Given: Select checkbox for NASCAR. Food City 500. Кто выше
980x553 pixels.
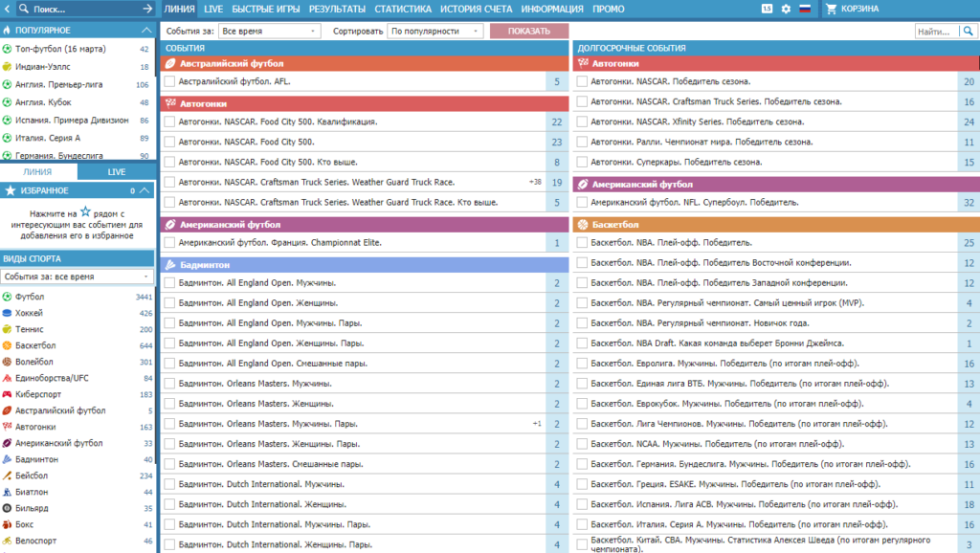Looking at the screenshot, I should click(x=169, y=162).
